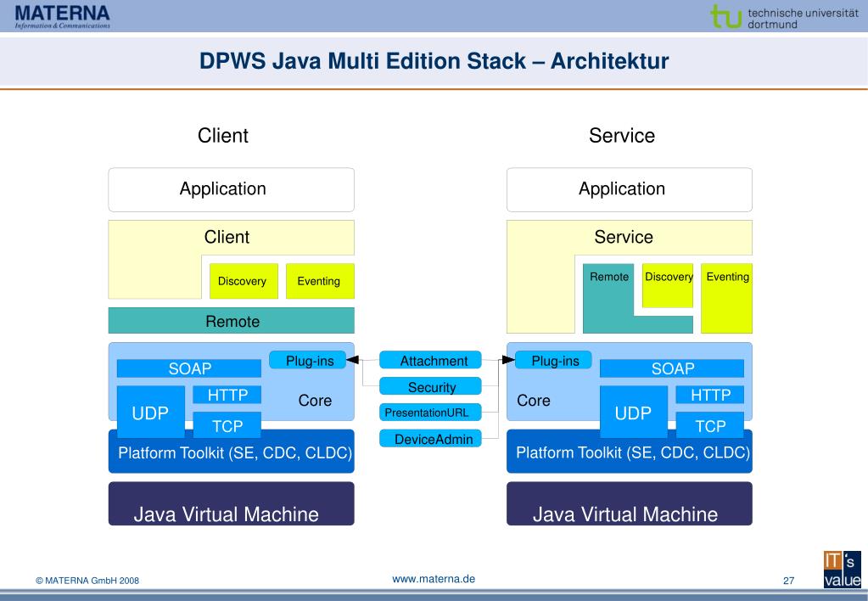This screenshot has width=868, height=601.
Task: Click the service-side Java Virtual Machine box
Action: [630, 503]
